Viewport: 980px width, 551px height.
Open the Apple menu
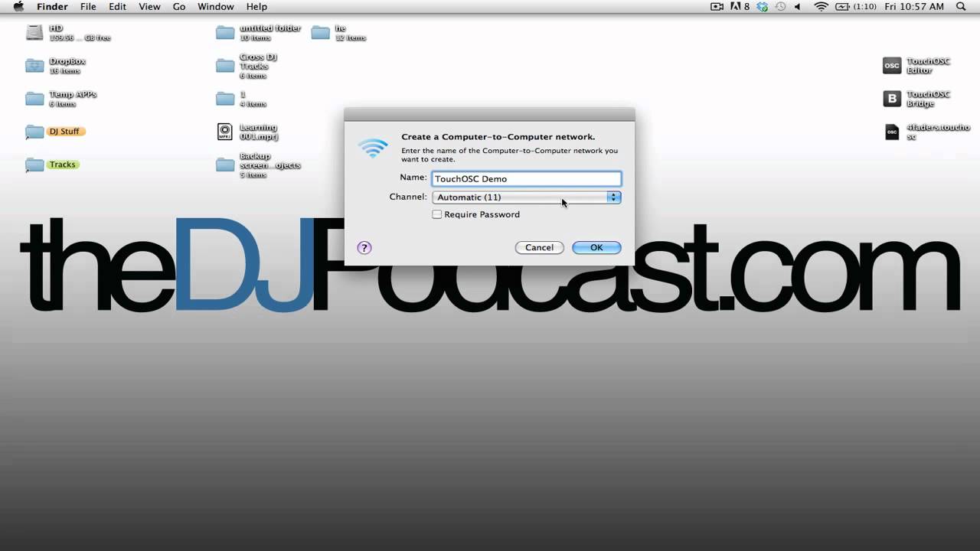18,7
